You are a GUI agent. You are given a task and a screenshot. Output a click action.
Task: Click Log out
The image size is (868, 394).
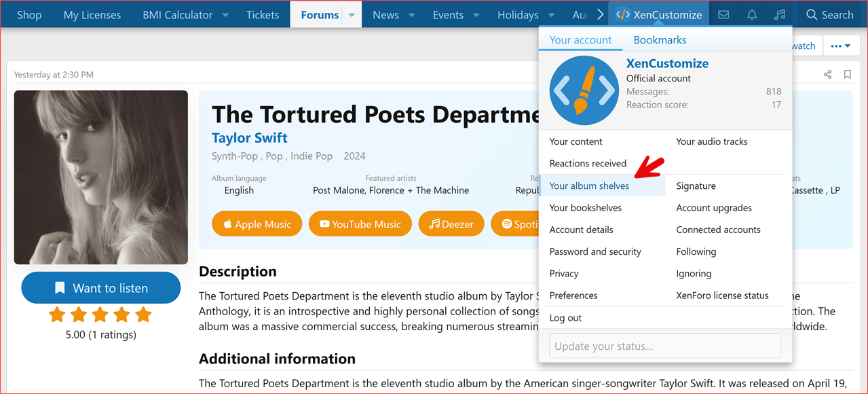(565, 318)
